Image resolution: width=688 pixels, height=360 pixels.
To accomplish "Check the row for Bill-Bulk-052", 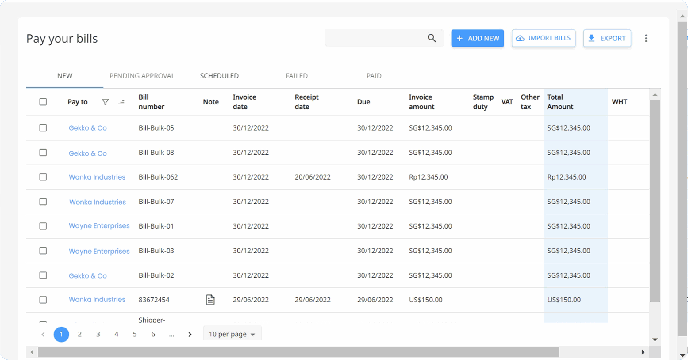I will 43,177.
